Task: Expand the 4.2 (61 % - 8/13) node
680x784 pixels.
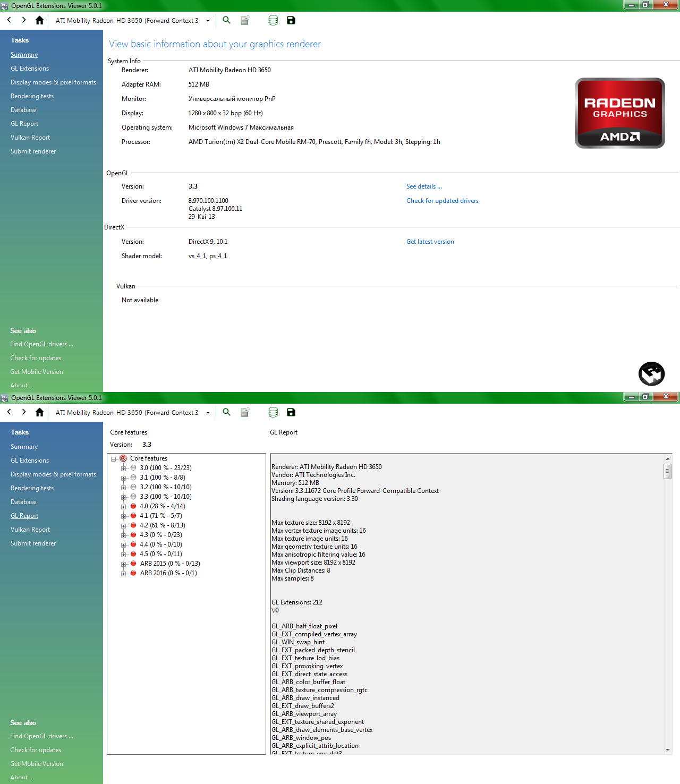Action: tap(123, 526)
